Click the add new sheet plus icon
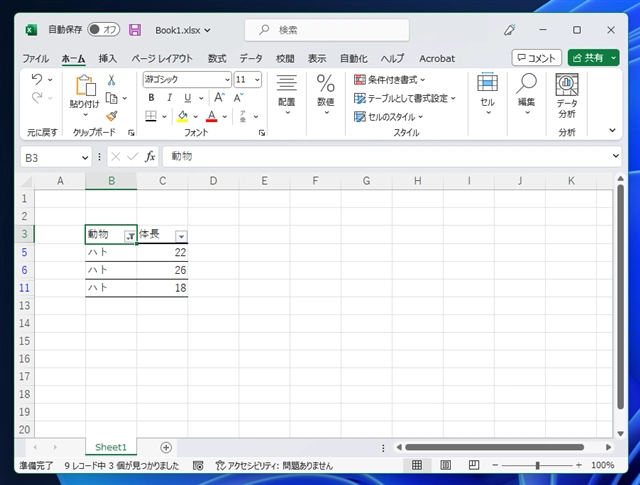Image resolution: width=640 pixels, height=485 pixels. click(x=166, y=447)
